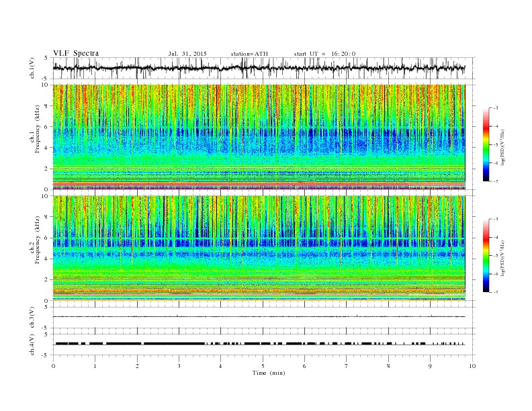Click the ch.1 'Frequency (kHz)' axis label

(38, 129)
